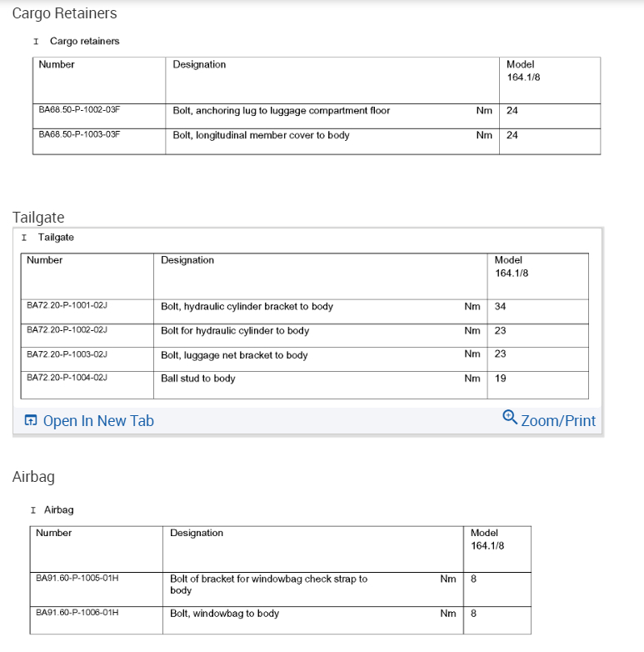This screenshot has width=644, height=652.
Task: Select part number BA72.20-P-1004-02J
Action: point(67,378)
